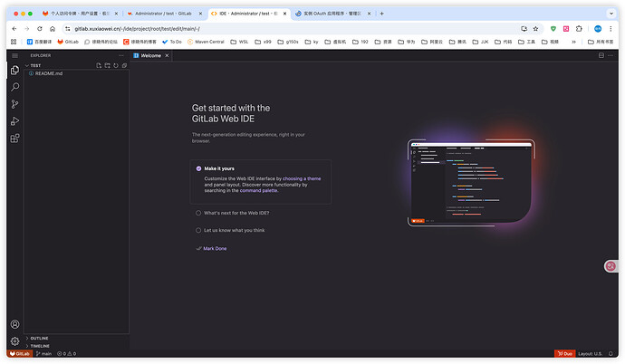Select the 'Make it yours' step radio
625x364 pixels.
point(199,168)
